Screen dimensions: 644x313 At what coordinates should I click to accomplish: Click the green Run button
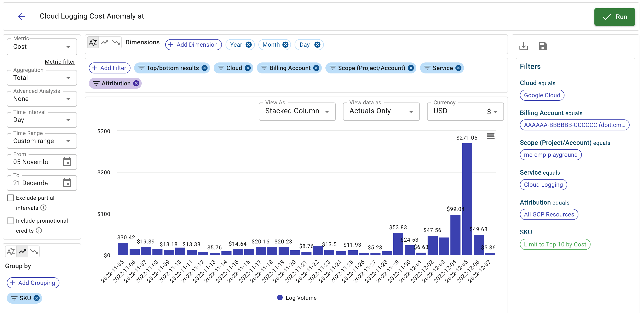(614, 17)
